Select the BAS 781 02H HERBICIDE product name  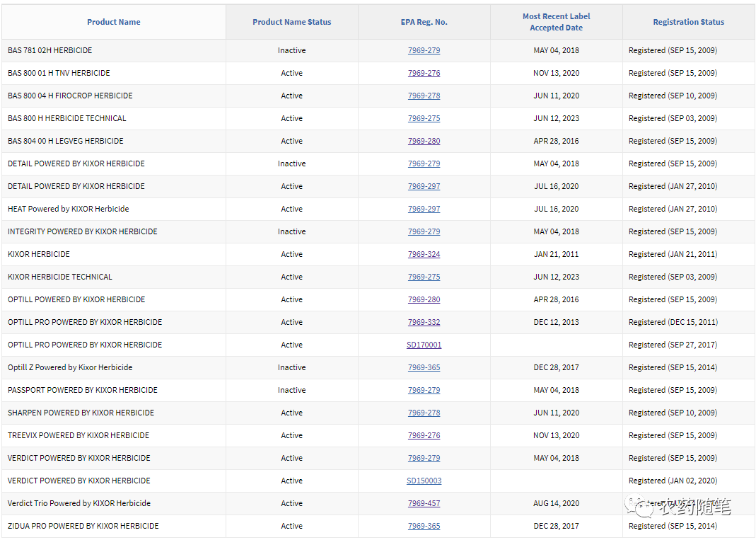pos(50,50)
